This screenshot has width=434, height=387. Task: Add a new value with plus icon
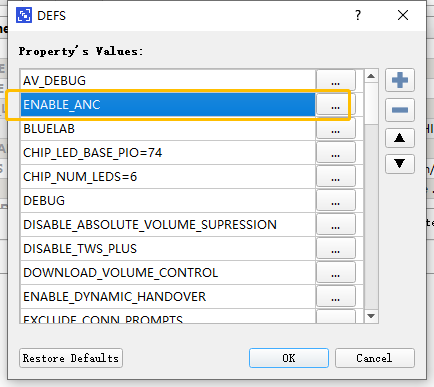400,80
